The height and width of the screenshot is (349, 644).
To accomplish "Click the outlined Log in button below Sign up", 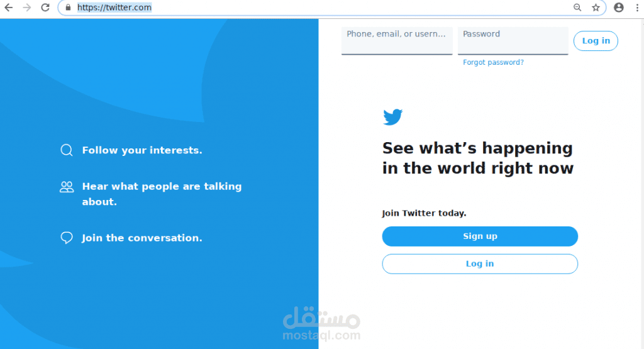I will [480, 264].
